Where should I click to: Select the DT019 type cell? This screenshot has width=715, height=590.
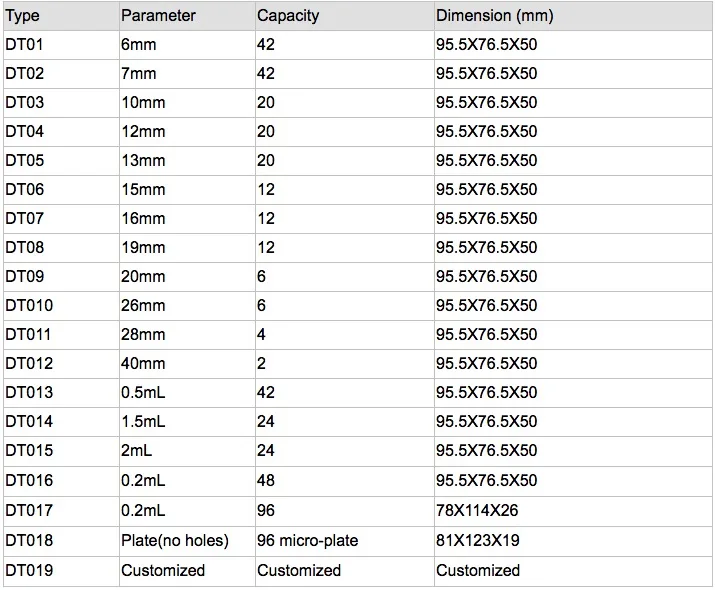29,570
